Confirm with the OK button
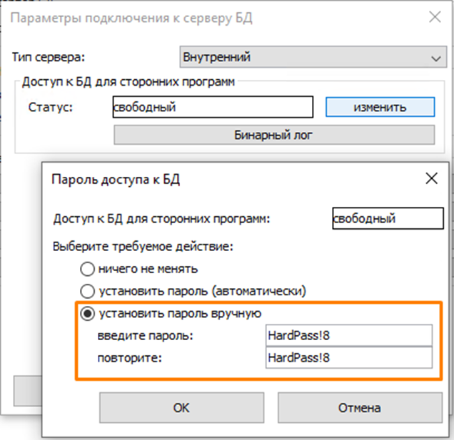The height and width of the screenshot is (440, 454). 181,408
